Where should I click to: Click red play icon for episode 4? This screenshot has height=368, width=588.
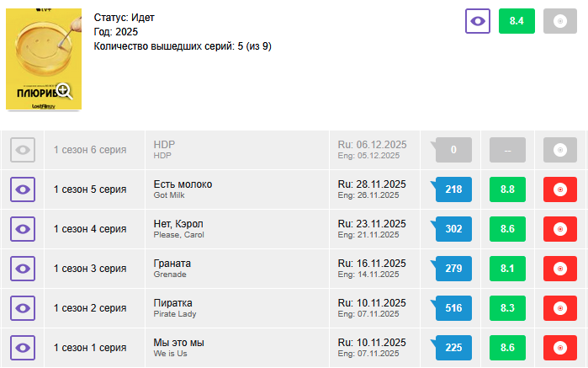560,229
